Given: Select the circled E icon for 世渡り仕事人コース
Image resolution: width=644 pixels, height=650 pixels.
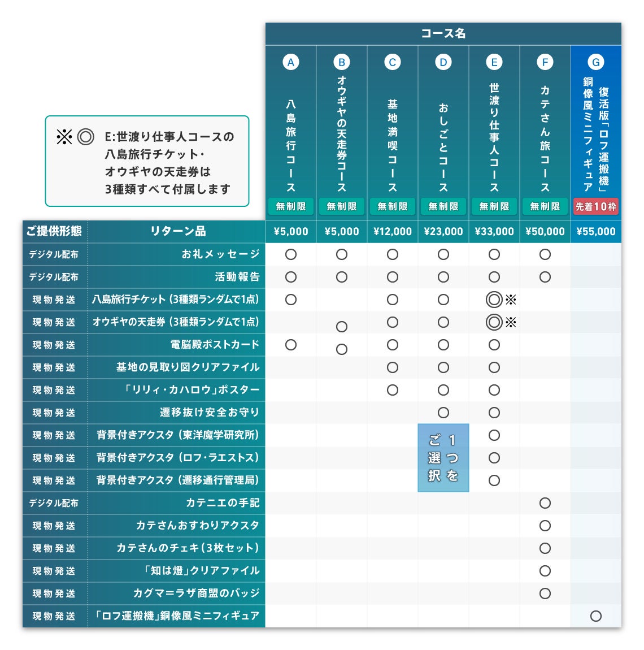Looking at the screenshot, I should pos(494,62).
